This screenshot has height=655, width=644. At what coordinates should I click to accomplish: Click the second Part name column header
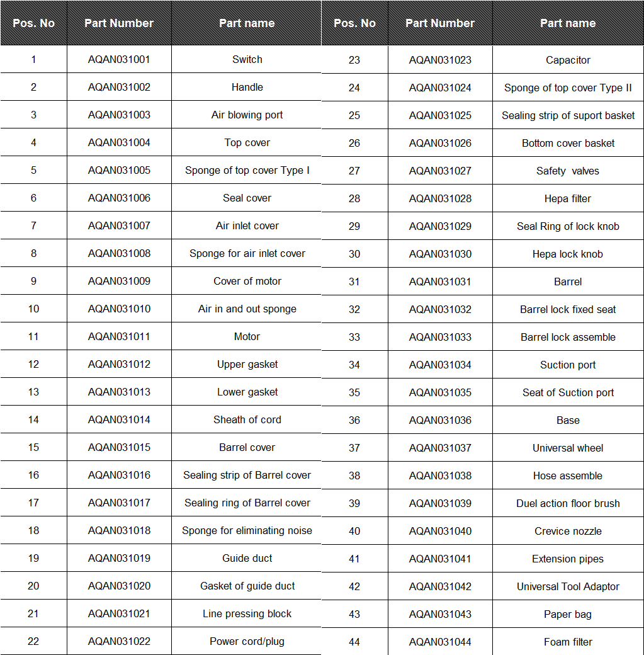pos(568,23)
